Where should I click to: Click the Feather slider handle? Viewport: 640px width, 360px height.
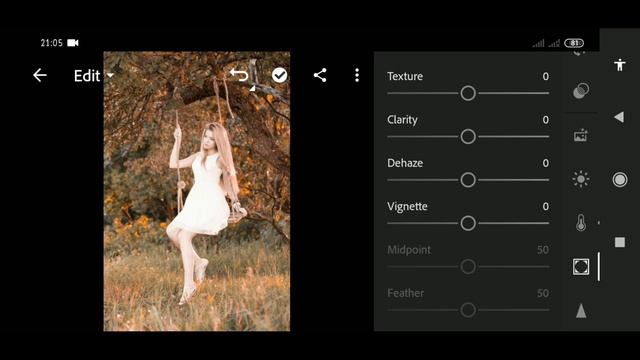tap(468, 310)
